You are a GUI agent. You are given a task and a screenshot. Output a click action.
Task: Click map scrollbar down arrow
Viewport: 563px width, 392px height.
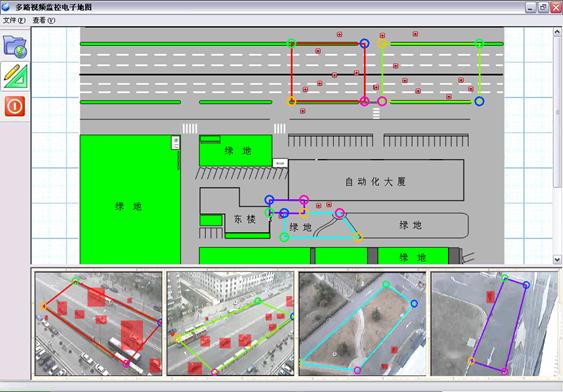coord(557,259)
